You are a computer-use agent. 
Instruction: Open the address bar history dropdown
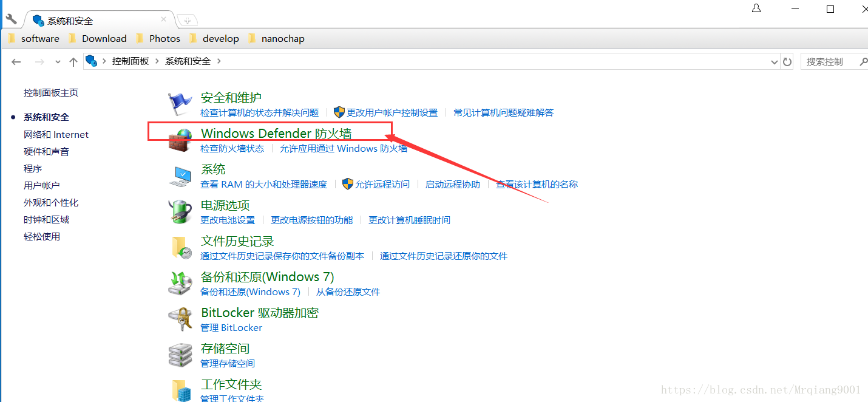point(773,61)
